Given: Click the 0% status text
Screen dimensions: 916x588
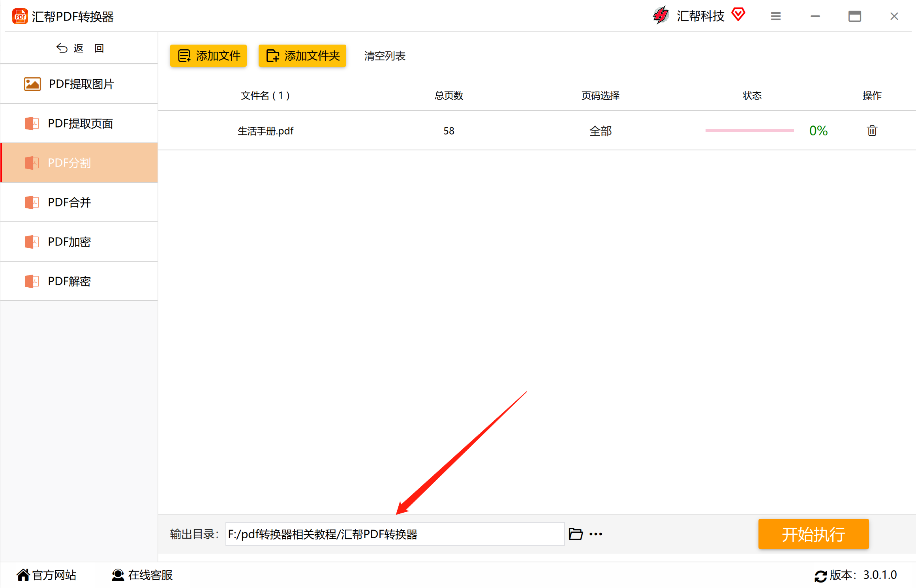Looking at the screenshot, I should 818,131.
